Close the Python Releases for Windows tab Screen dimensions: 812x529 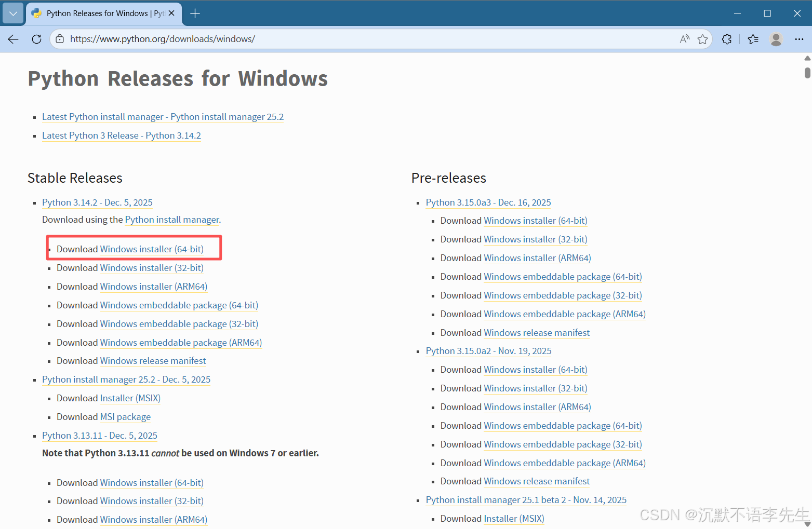171,13
